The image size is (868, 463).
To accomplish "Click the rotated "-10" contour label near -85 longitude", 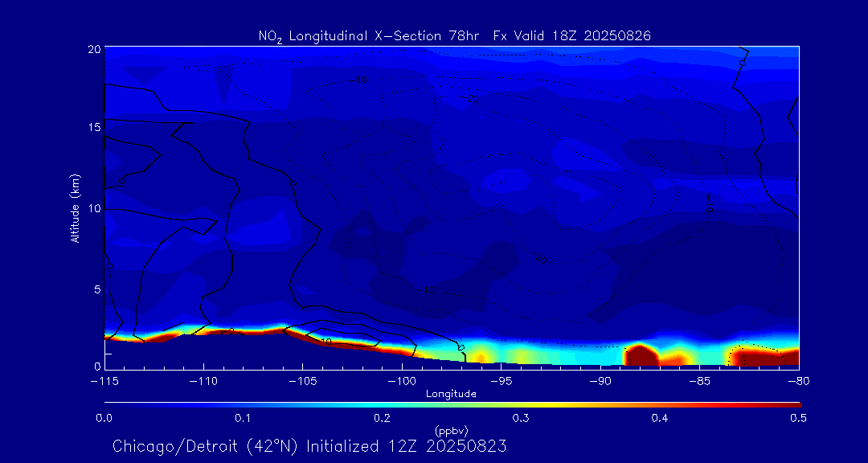I will coord(709,203).
